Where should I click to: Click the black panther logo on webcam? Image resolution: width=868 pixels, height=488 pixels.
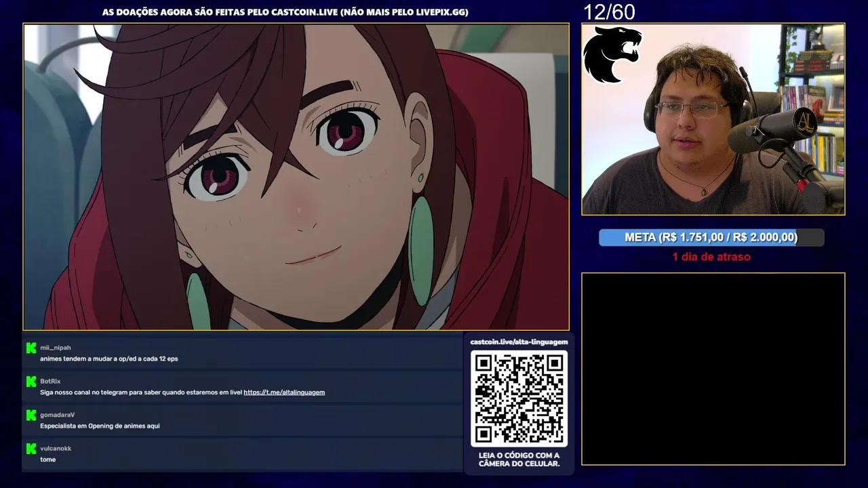tap(612, 54)
